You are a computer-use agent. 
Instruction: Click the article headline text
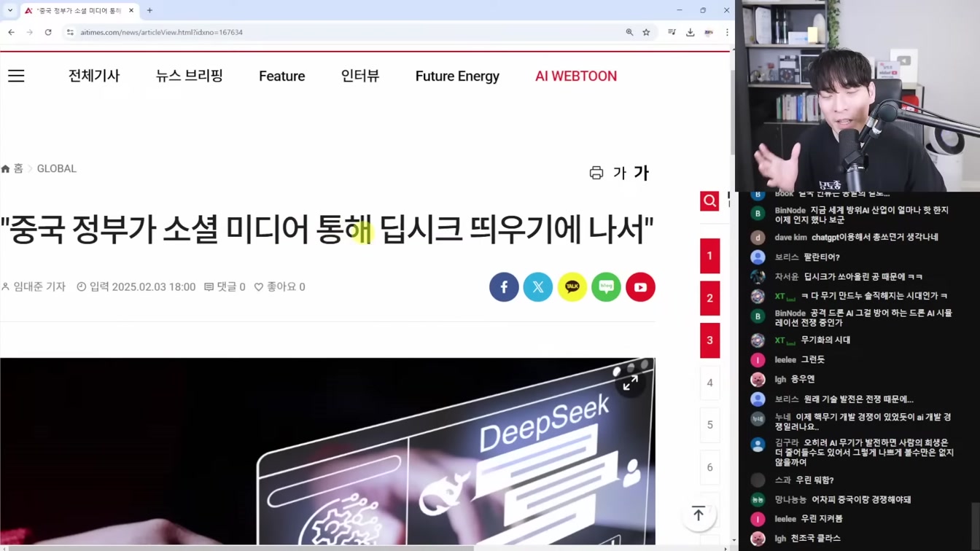coord(327,230)
